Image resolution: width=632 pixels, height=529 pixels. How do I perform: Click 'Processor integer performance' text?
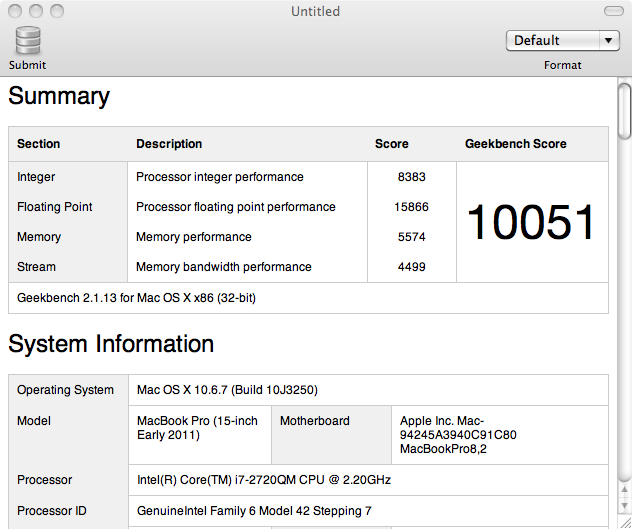[220, 177]
